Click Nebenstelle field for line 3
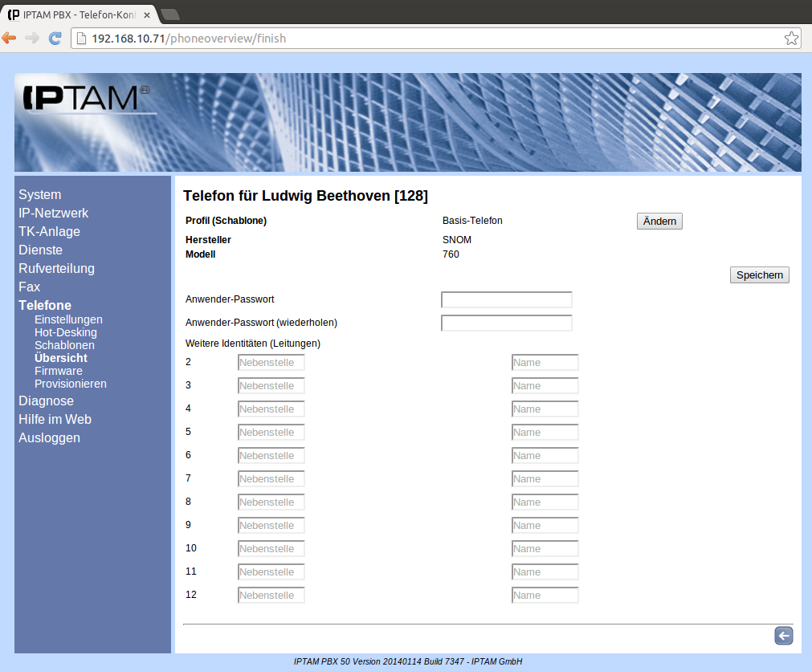812x671 pixels. [x=271, y=385]
